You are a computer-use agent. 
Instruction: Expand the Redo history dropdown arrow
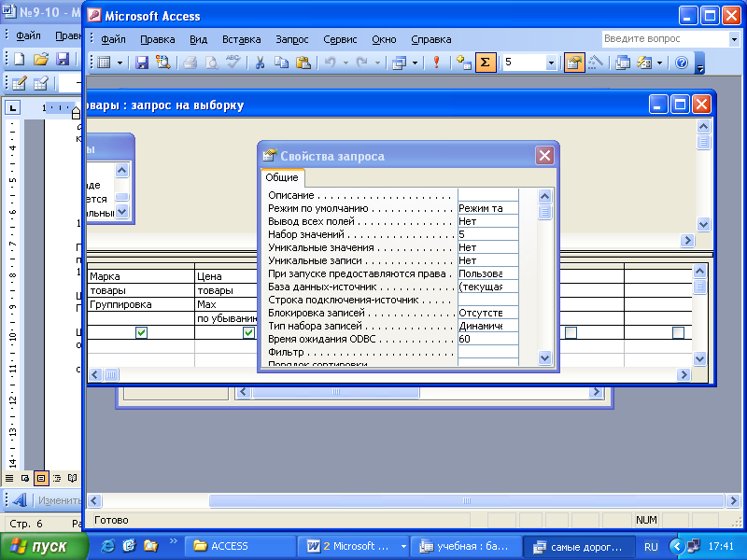point(377,63)
